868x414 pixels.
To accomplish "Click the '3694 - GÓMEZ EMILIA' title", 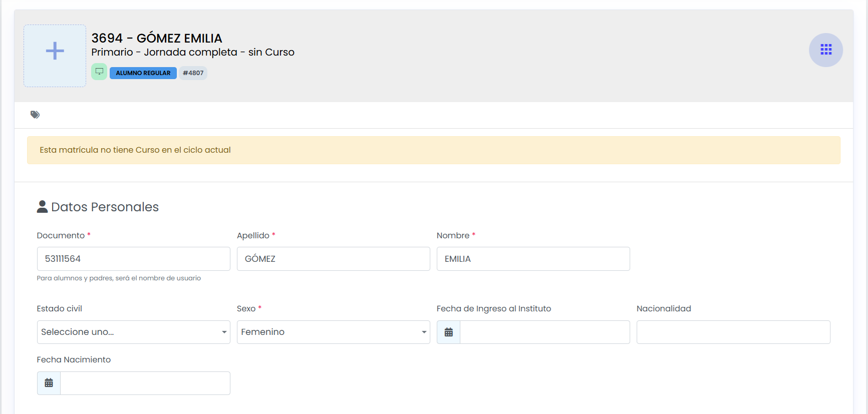I will 157,38.
